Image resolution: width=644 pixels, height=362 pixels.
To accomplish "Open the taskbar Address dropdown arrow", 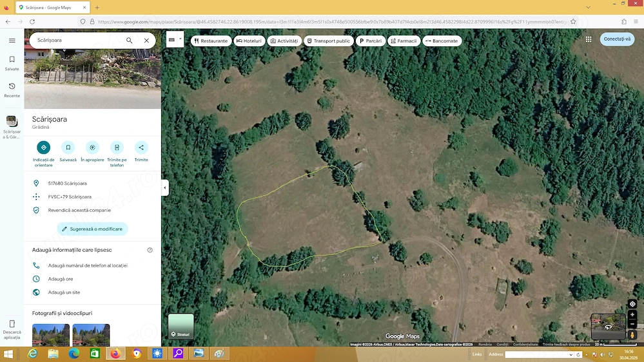I will point(571,355).
